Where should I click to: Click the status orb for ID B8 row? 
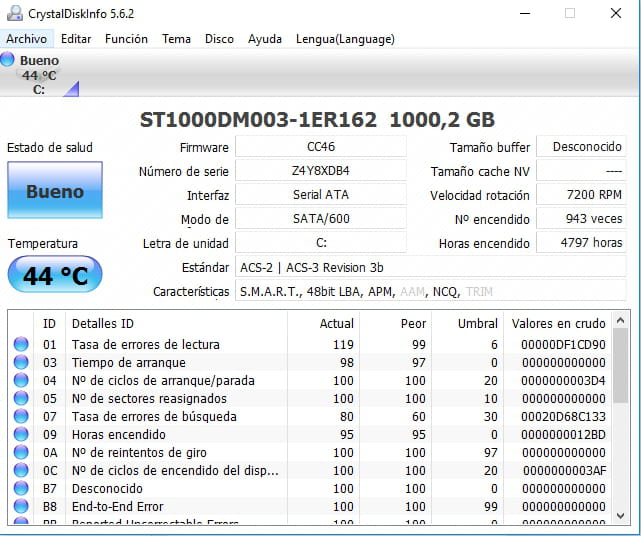point(21,506)
